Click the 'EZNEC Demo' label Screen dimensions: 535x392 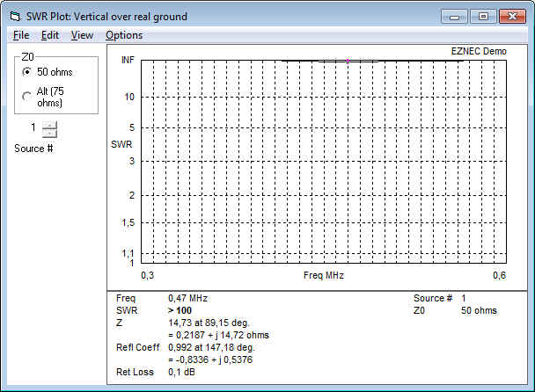pos(479,51)
